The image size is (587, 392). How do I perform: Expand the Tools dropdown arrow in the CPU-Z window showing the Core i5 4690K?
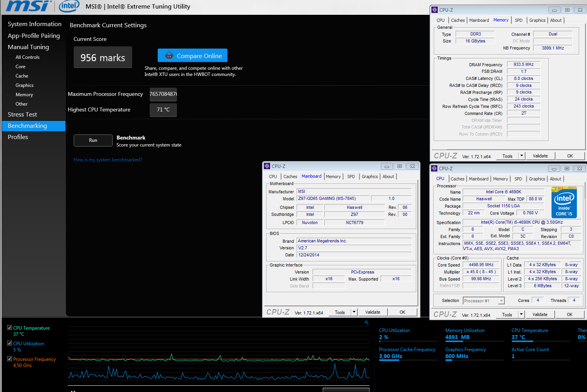click(521, 314)
